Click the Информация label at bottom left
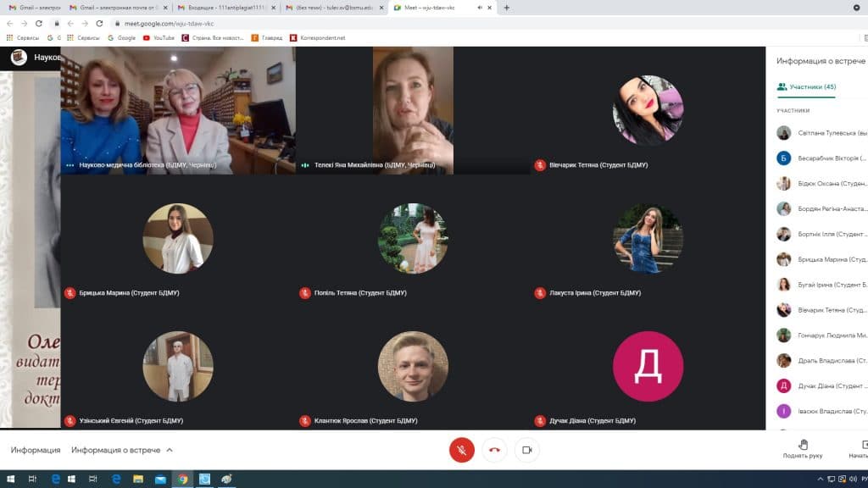This screenshot has width=868, height=488. 36,450
